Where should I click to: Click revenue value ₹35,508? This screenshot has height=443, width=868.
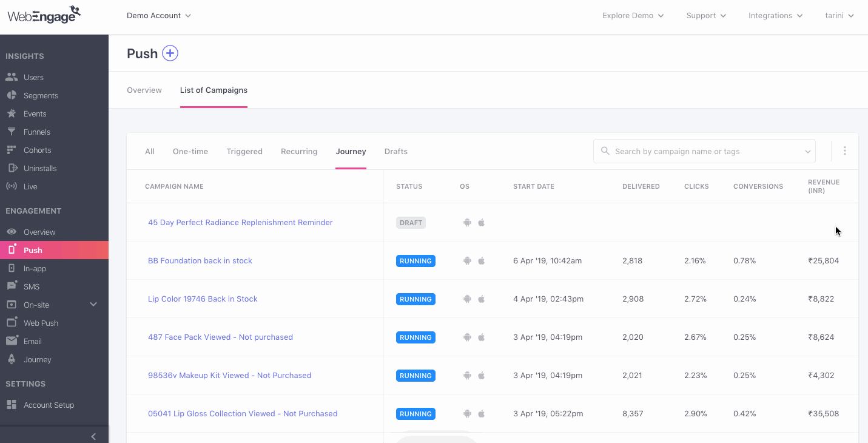(x=824, y=414)
